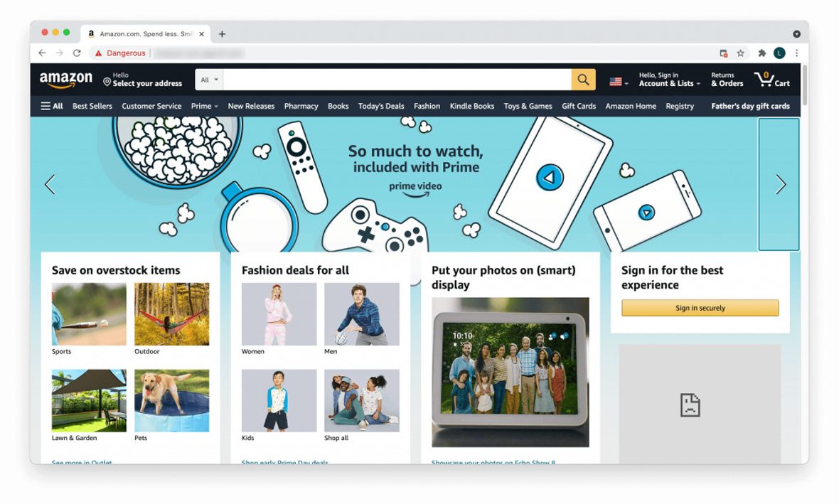839x504 pixels.
Task: Click the Sign in securely button
Action: tap(700, 308)
